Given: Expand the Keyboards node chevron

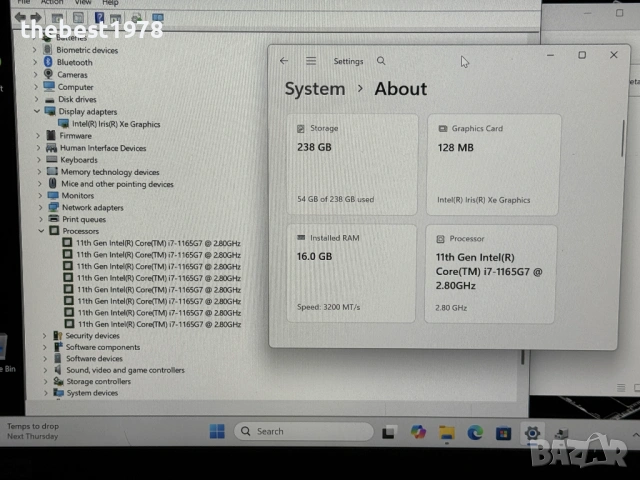Looking at the screenshot, I should pos(39,160).
